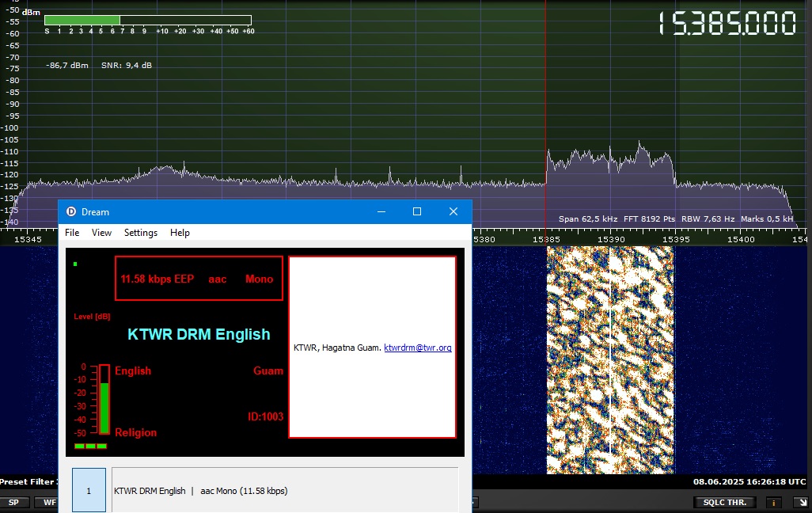Screen dimensions: 812x513
Task: Click the SQLC THR. button
Action: (724, 502)
